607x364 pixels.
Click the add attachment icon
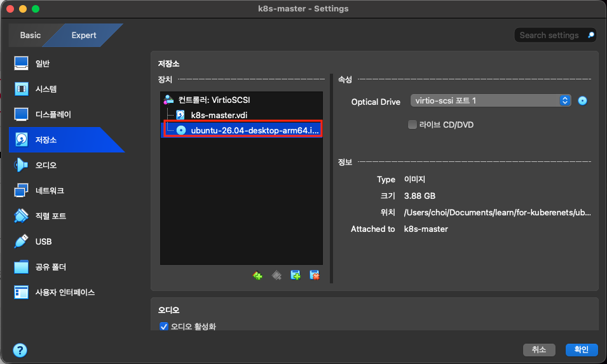click(x=296, y=276)
